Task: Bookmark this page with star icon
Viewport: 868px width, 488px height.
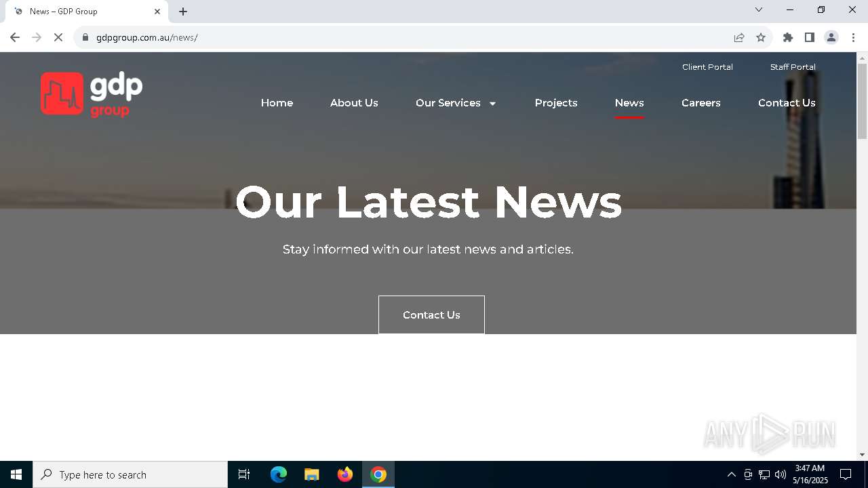Action: pos(761,37)
